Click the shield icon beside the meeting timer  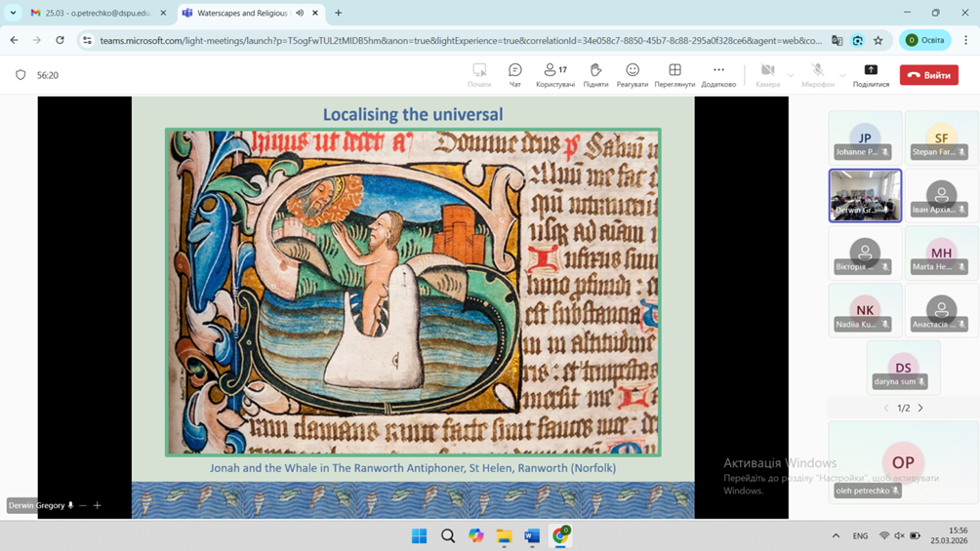[x=20, y=75]
